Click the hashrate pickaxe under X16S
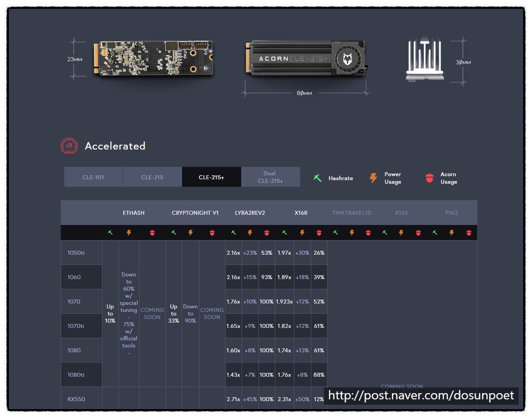The image size is (532, 418). pos(385,233)
